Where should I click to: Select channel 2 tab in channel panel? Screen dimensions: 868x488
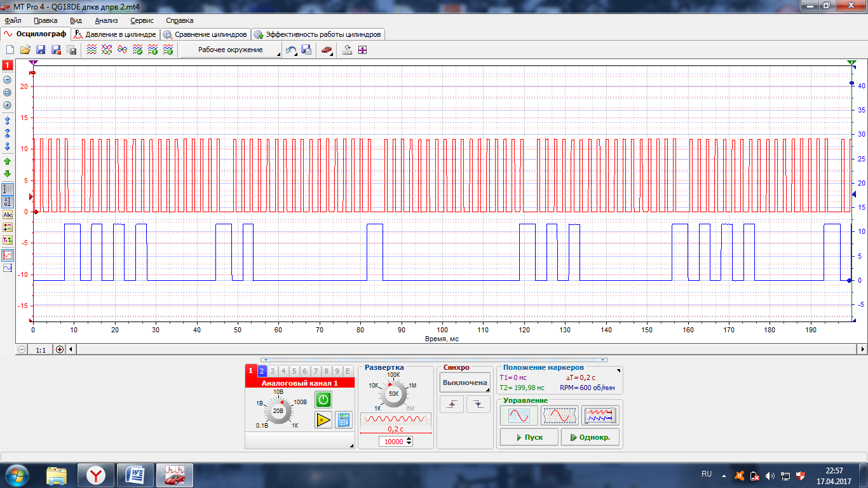click(261, 371)
